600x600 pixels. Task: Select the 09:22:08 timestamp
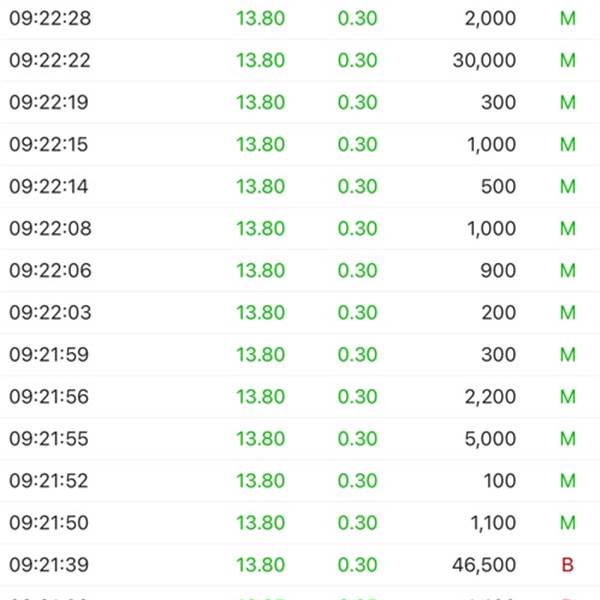click(50, 228)
